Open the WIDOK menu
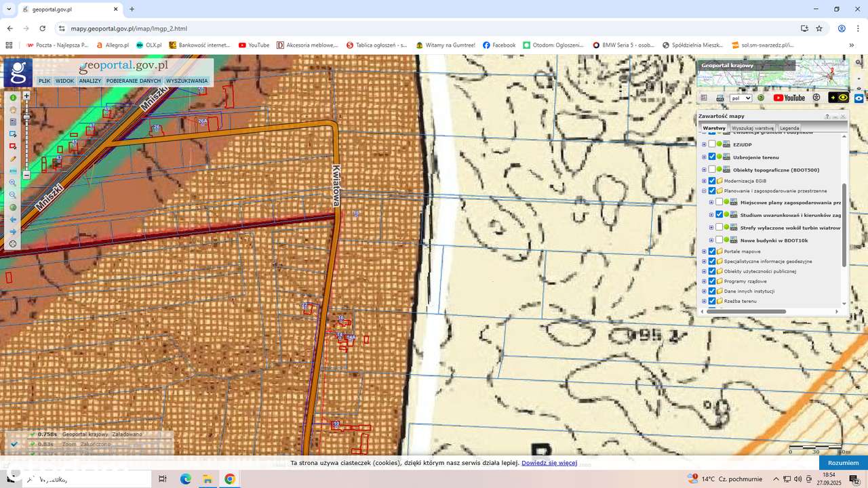The height and width of the screenshot is (488, 868). pyautogui.click(x=65, y=81)
